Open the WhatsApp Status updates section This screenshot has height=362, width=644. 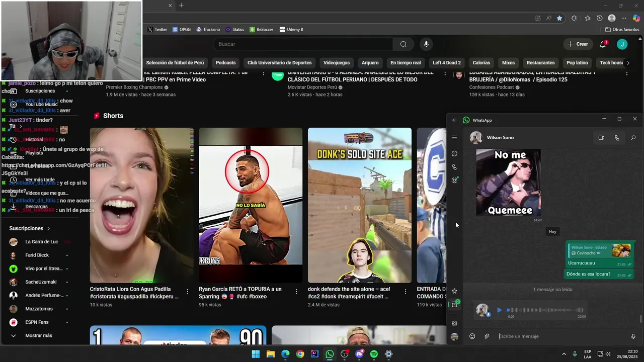pyautogui.click(x=454, y=180)
